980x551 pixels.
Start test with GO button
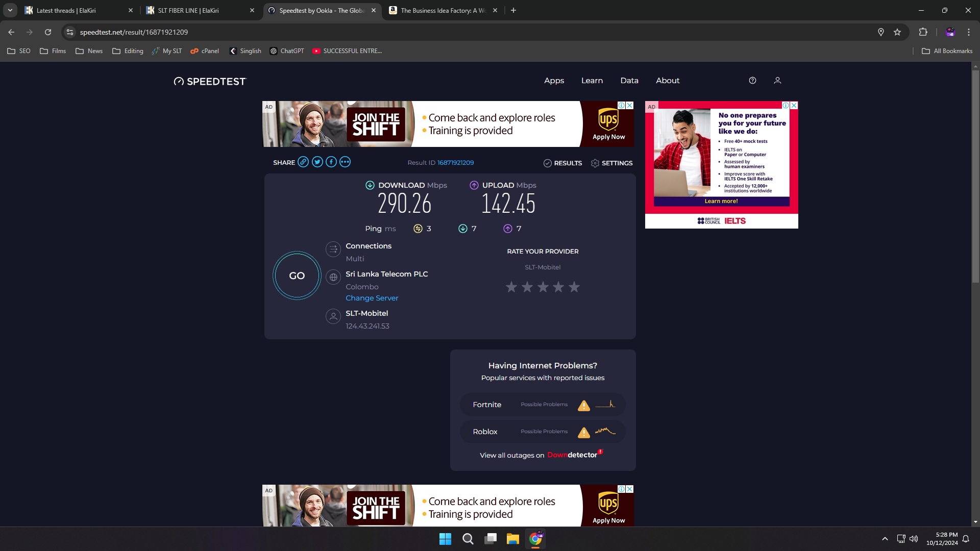(x=297, y=275)
